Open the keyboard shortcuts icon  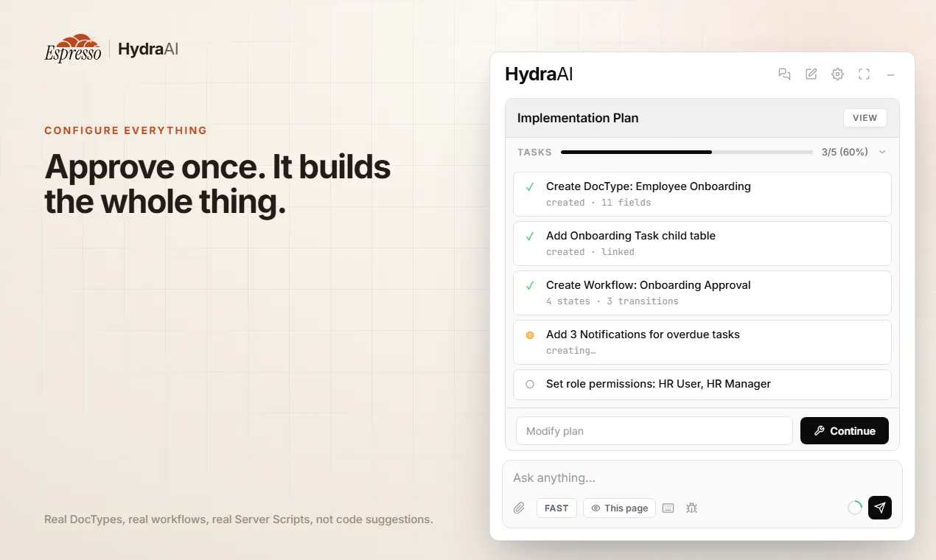click(668, 508)
